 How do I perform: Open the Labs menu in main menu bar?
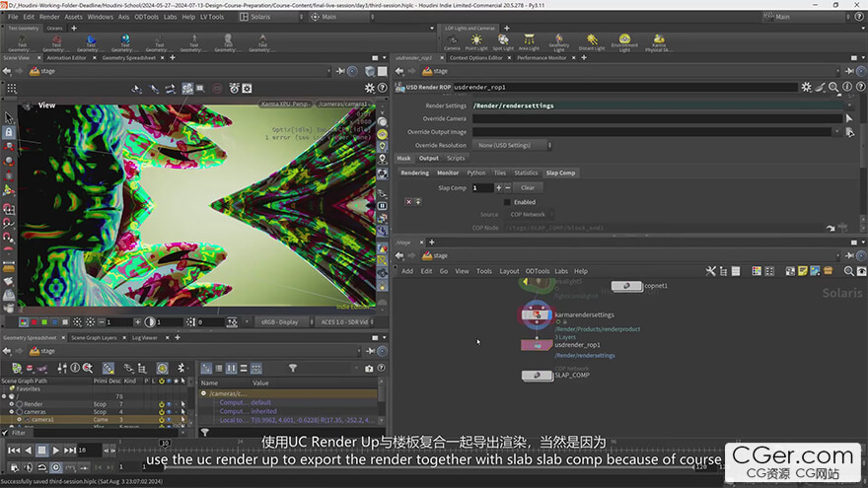(x=170, y=17)
